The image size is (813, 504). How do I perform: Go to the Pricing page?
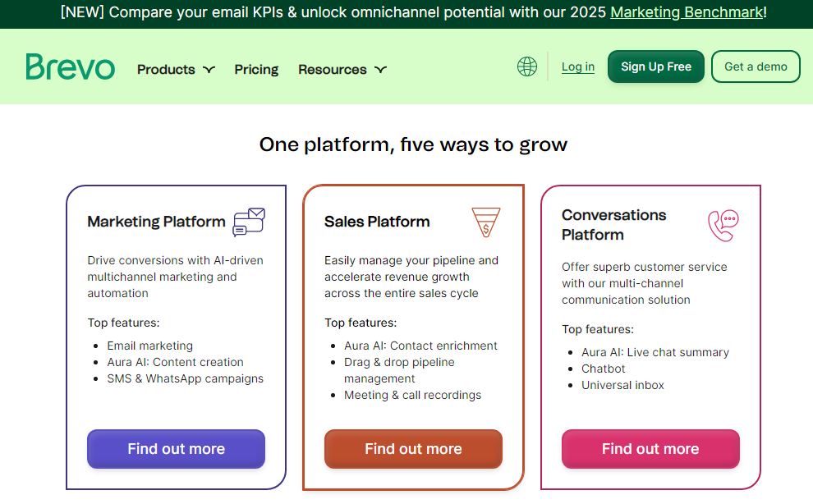256,70
